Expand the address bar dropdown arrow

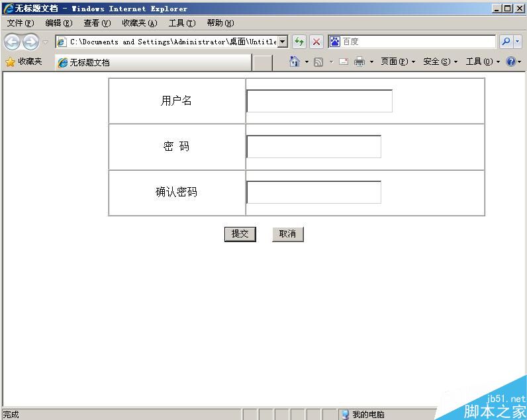pos(283,42)
